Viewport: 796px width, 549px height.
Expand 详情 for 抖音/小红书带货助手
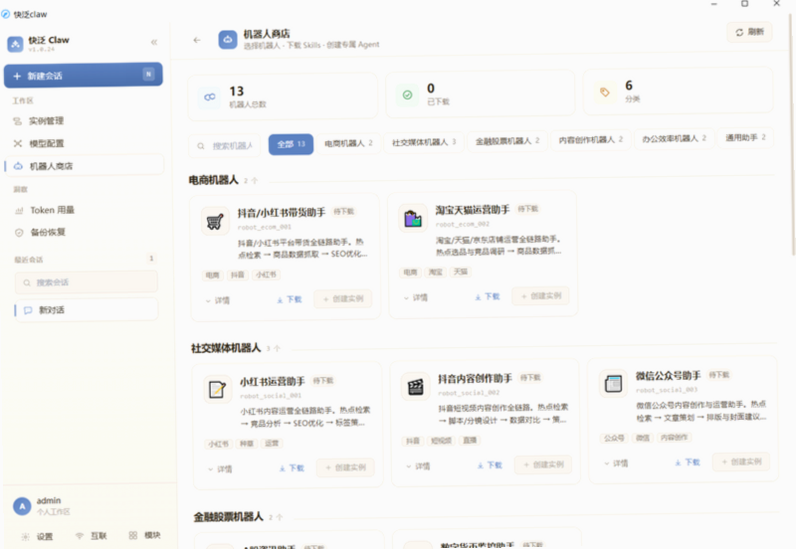click(x=218, y=301)
